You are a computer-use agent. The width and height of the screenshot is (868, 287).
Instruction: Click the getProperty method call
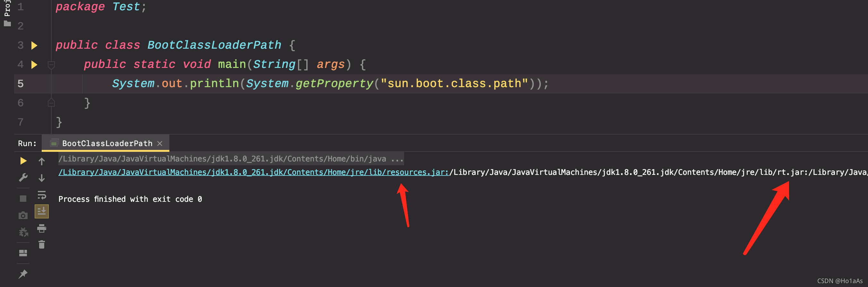point(334,84)
